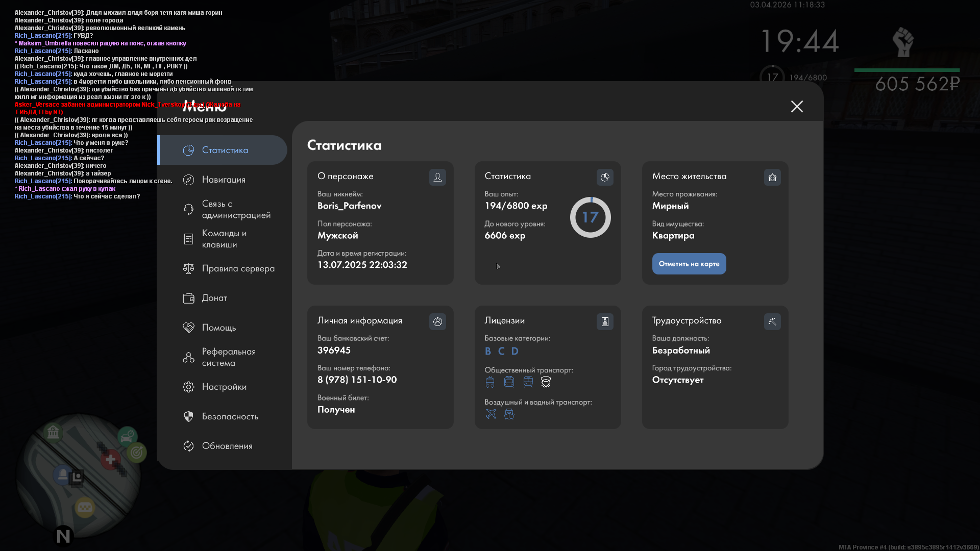
Task: Click the person icon in О персонаже card
Action: click(437, 177)
